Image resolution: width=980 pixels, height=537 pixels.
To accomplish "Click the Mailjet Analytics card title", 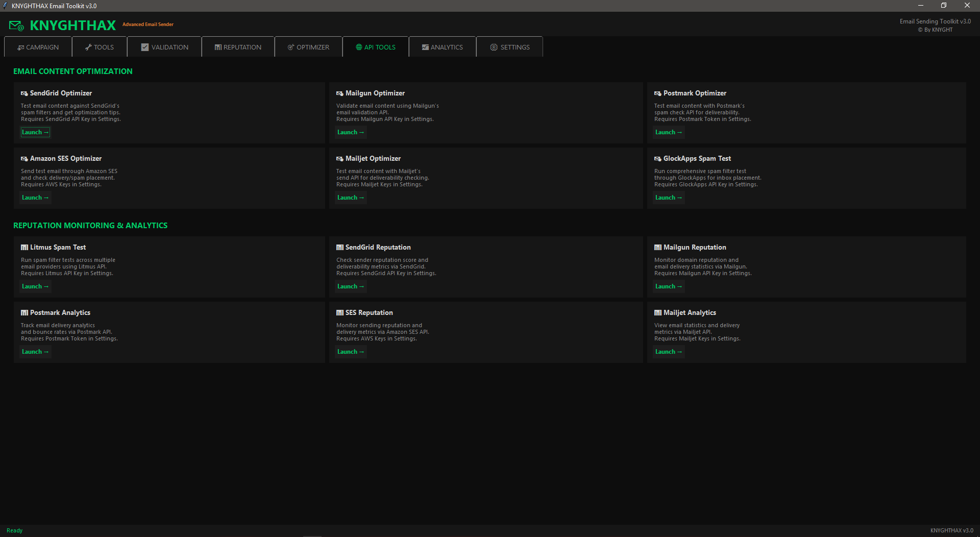I will click(x=690, y=313).
